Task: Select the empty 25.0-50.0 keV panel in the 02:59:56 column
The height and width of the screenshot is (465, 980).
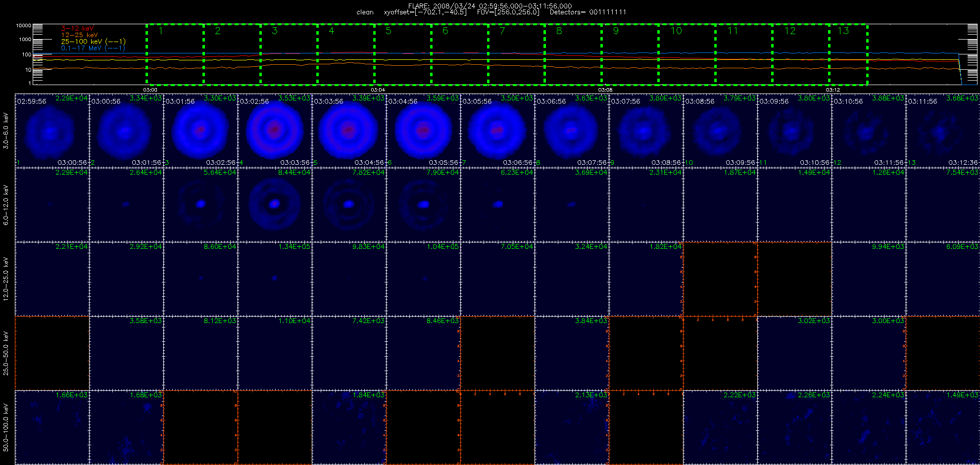Action: pyautogui.click(x=52, y=353)
